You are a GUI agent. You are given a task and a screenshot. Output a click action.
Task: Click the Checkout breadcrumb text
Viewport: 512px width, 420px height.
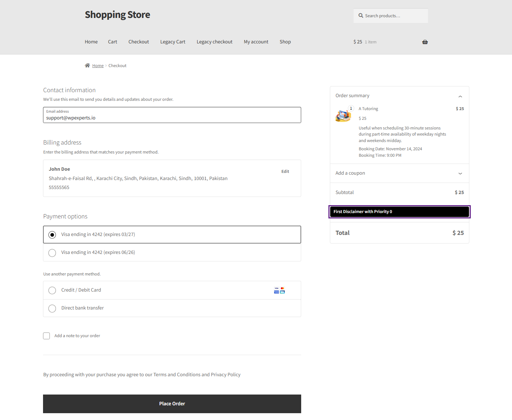(x=117, y=66)
